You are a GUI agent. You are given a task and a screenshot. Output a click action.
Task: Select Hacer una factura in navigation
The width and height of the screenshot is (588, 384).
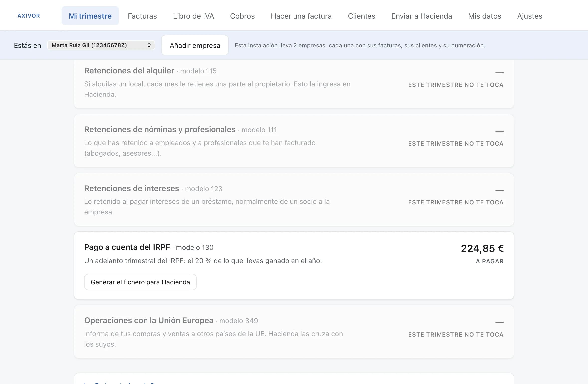click(x=301, y=16)
